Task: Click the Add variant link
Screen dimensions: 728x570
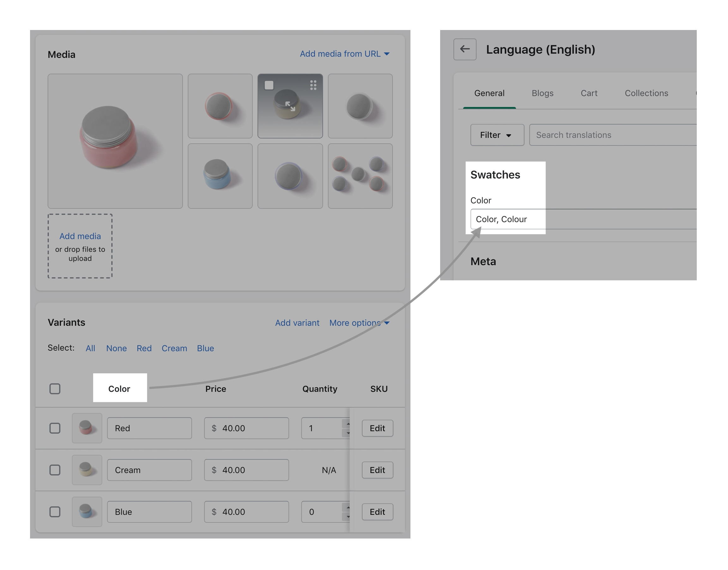Action: pos(297,323)
